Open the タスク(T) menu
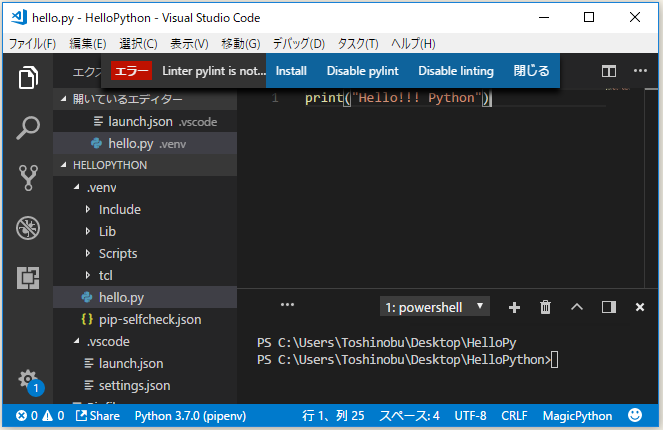Image resolution: width=663 pixels, height=430 pixels. coord(358,43)
